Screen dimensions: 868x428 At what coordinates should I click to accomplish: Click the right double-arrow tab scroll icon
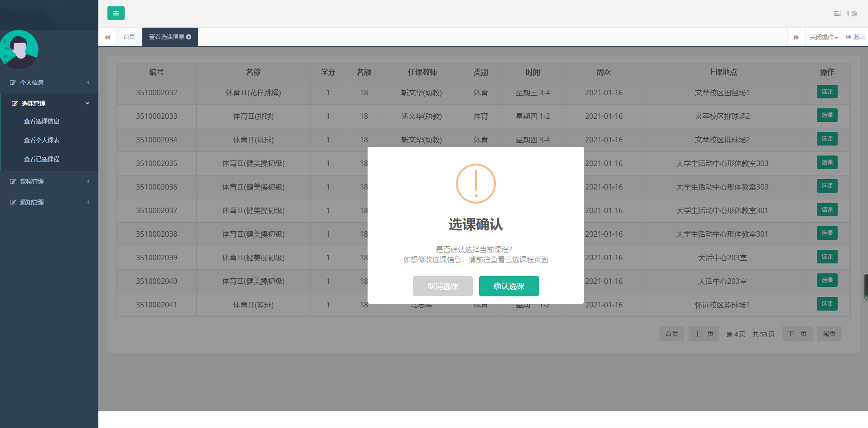(796, 37)
